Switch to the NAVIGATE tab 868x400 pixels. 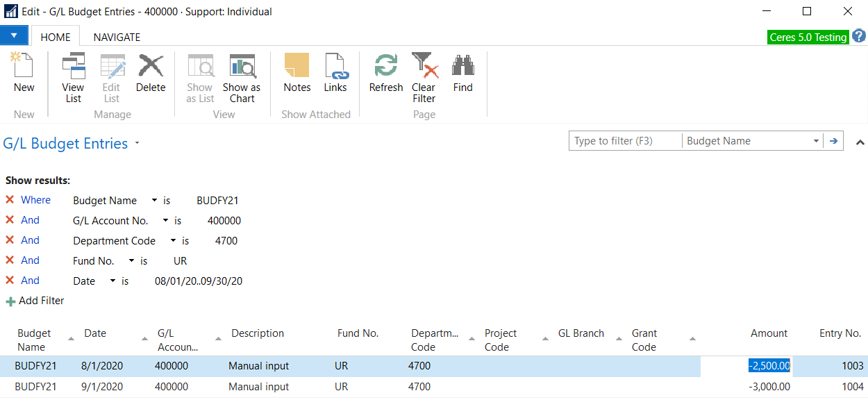click(117, 37)
